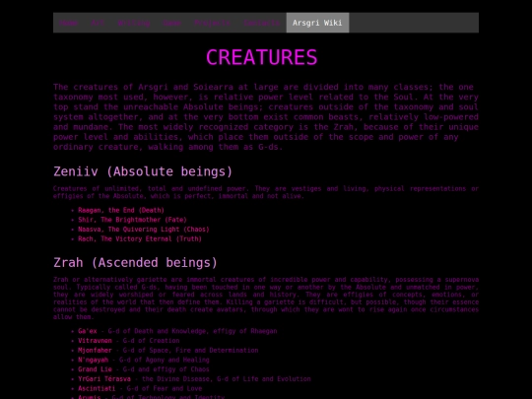Open Rach, The Victory Eternal link
The image size is (532, 399).
(x=140, y=238)
